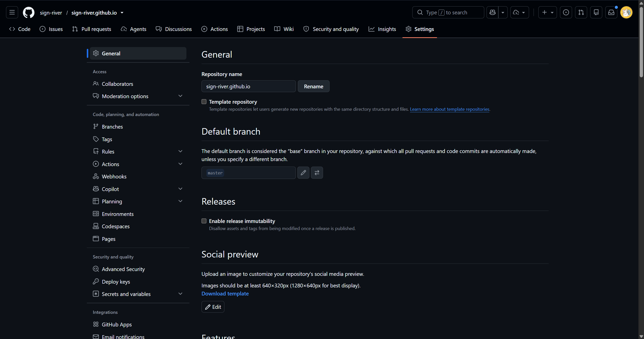Open the Copilot chat icon in header

coord(493,12)
